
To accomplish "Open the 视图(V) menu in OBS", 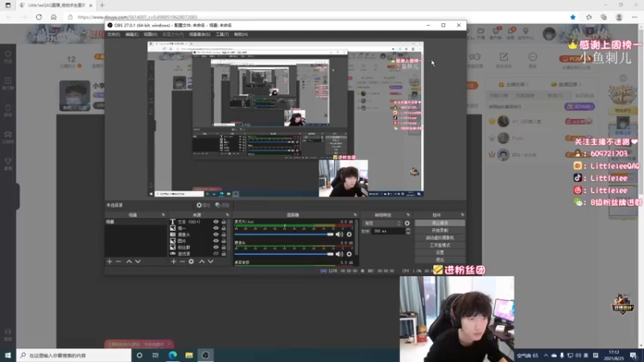I will [x=151, y=35].
